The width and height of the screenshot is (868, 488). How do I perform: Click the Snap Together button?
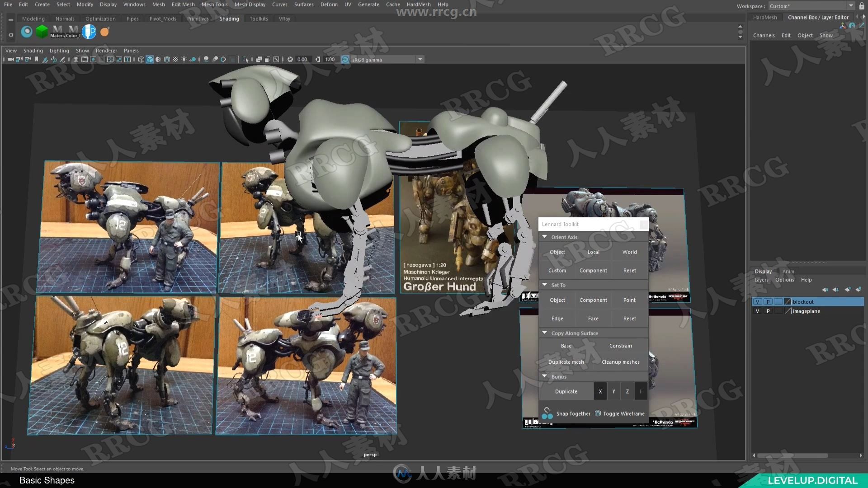(x=566, y=413)
